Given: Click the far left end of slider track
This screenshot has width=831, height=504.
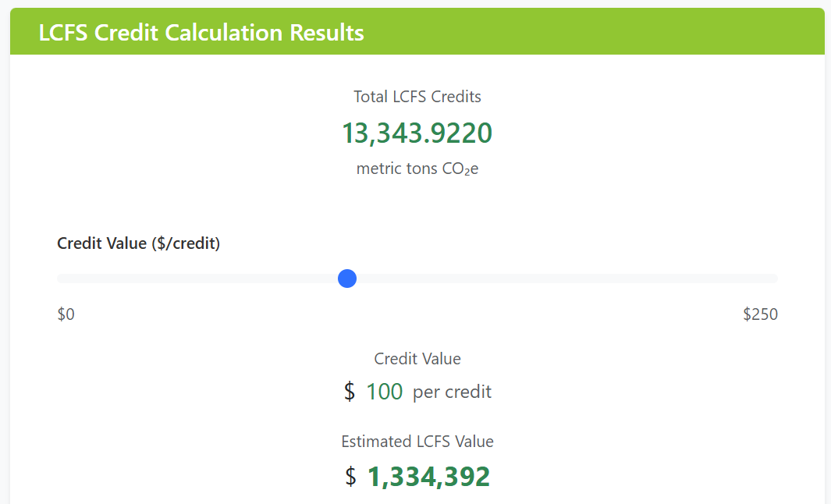Looking at the screenshot, I should (x=60, y=279).
